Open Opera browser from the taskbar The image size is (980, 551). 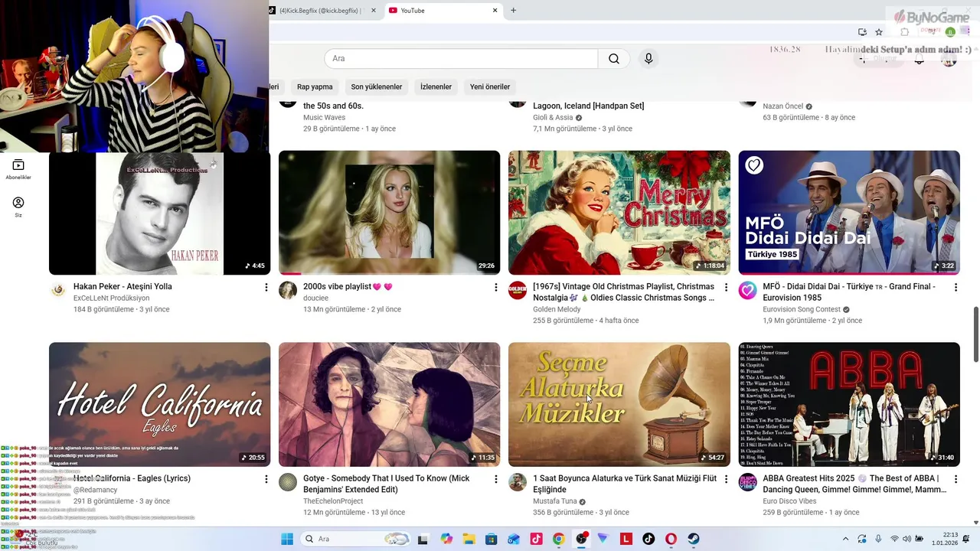click(671, 539)
